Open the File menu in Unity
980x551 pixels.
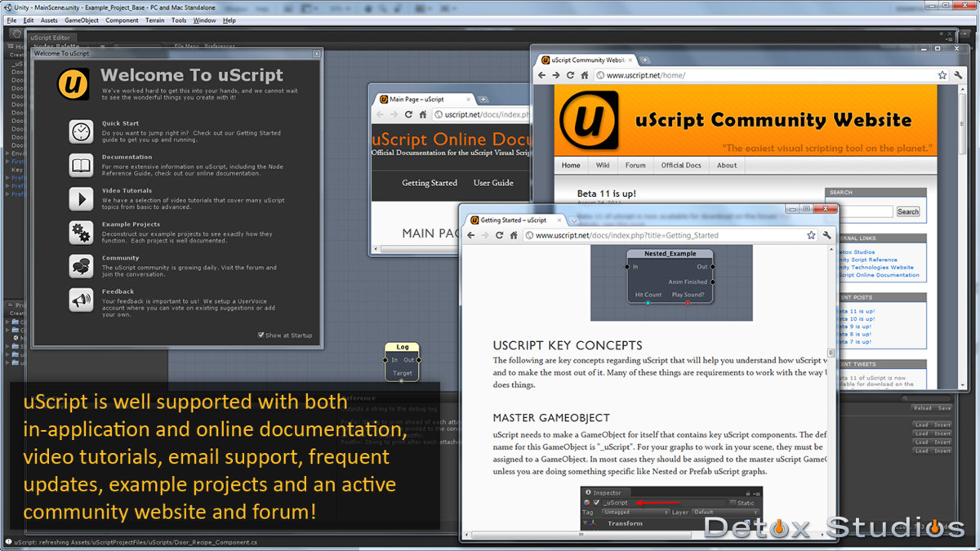pos(11,20)
